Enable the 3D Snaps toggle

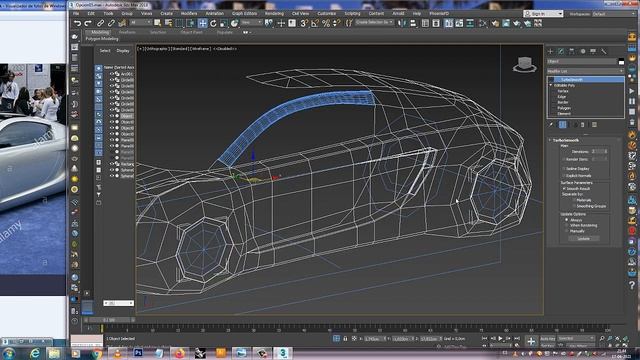(304, 24)
